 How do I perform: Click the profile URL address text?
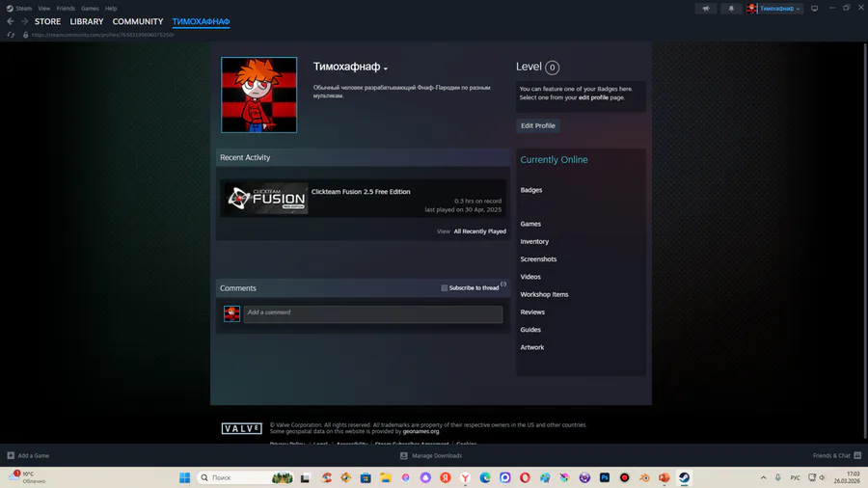coord(103,35)
